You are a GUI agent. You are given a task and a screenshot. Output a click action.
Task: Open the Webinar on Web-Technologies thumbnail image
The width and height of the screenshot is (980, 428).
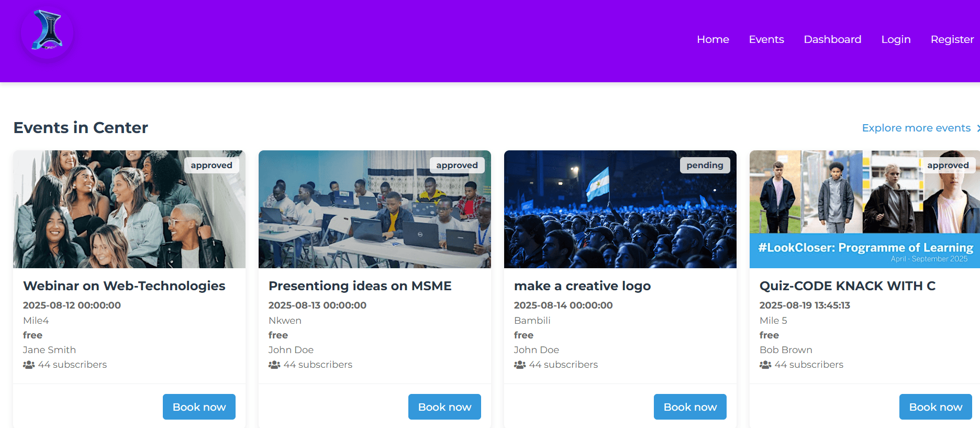click(x=129, y=210)
